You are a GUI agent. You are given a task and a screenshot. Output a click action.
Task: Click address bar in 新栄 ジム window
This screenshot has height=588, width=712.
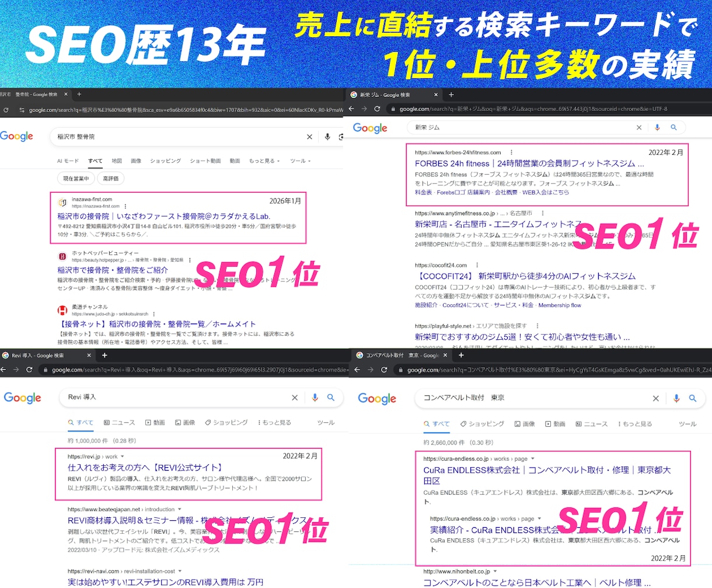click(x=549, y=109)
